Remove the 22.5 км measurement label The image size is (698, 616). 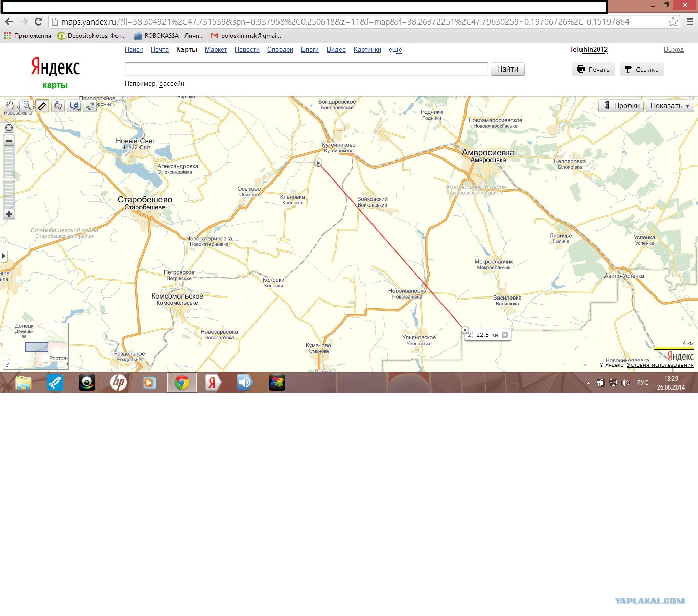coord(505,335)
